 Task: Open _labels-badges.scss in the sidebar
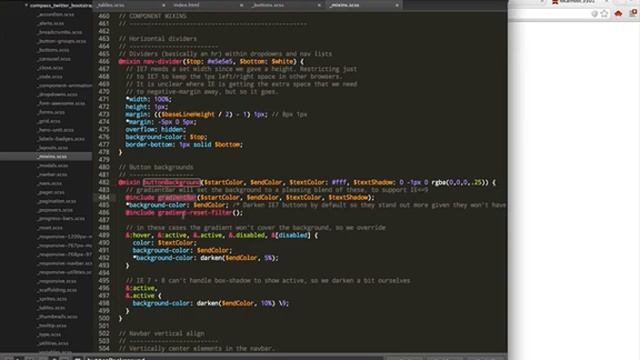coord(60,139)
